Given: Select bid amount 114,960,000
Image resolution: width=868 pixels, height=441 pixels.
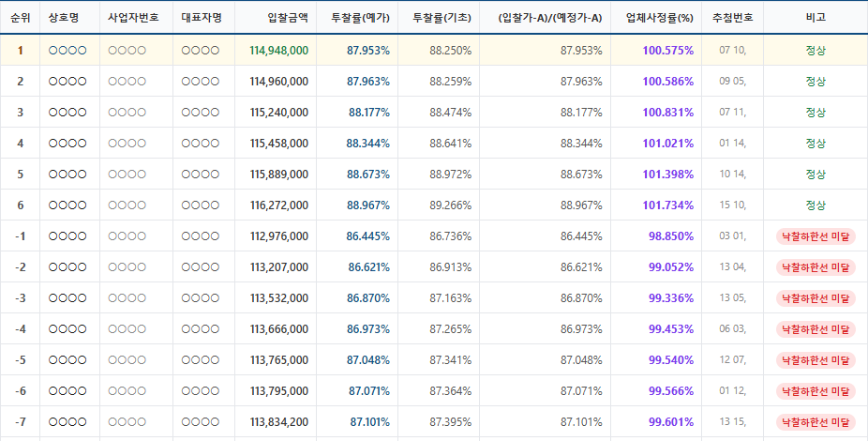Looking at the screenshot, I should point(279,82).
